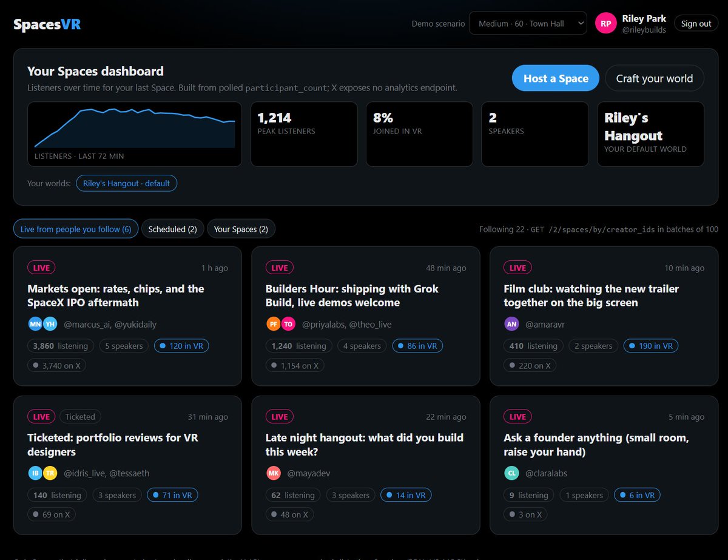Click the 8% Joined in VR stat card
Screen dimensions: 728x560
(419, 134)
